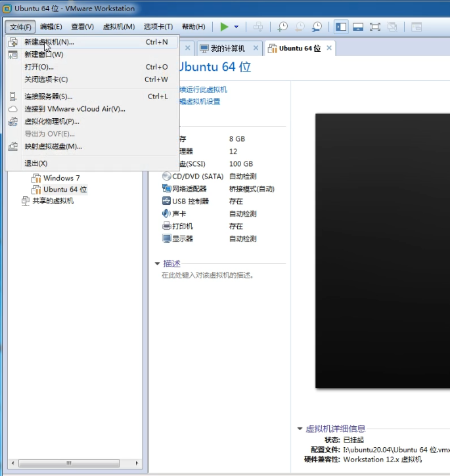Click the green power-on play button
Image resolution: width=450 pixels, height=476 pixels.
tap(224, 27)
